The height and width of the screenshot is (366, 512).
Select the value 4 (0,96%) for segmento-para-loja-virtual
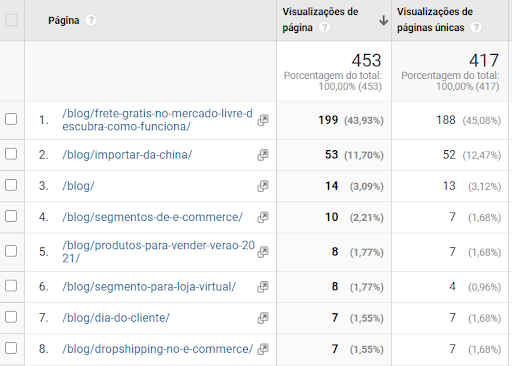(475, 287)
